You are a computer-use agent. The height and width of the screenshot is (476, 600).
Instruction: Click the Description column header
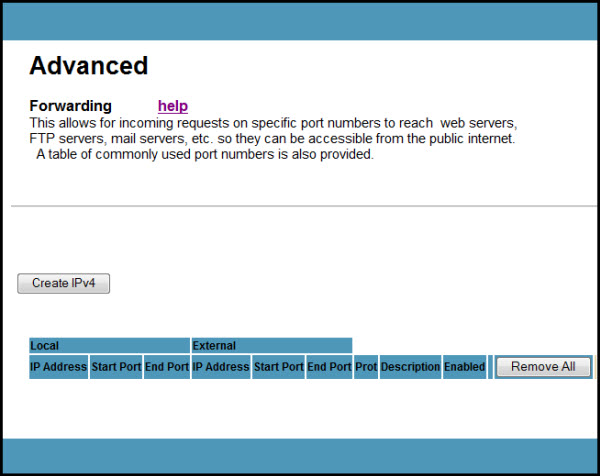(410, 367)
